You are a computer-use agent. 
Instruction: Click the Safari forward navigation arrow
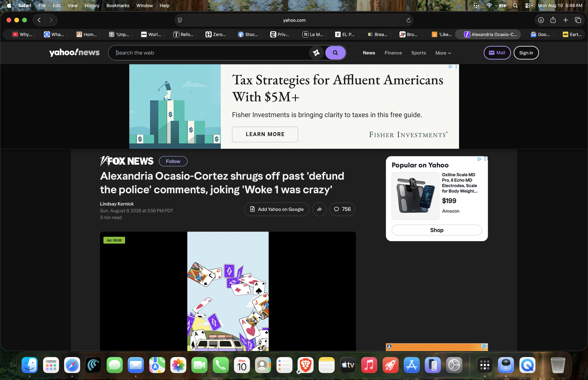(x=51, y=20)
